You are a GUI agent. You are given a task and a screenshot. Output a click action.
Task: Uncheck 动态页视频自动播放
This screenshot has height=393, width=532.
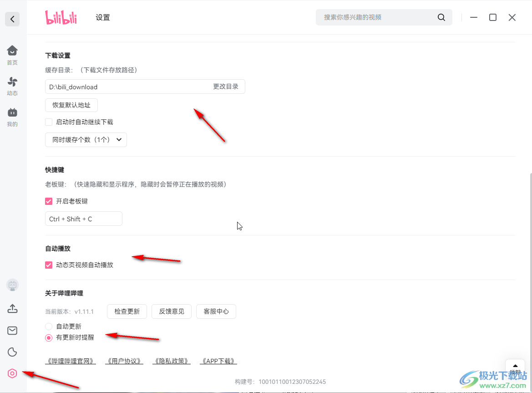click(48, 265)
